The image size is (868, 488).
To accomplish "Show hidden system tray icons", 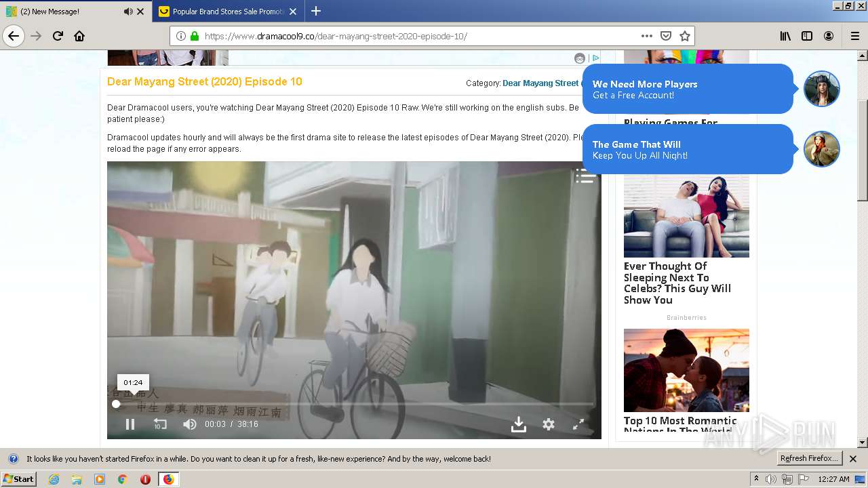I will click(x=756, y=479).
